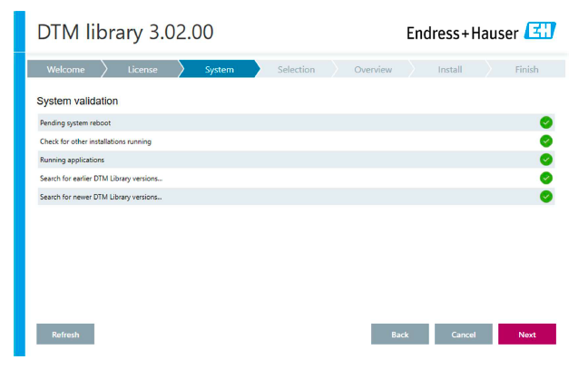Image resolution: width=588 pixels, height=379 pixels.
Task: Select 'Check for other installations running' text
Action: click(x=95, y=141)
